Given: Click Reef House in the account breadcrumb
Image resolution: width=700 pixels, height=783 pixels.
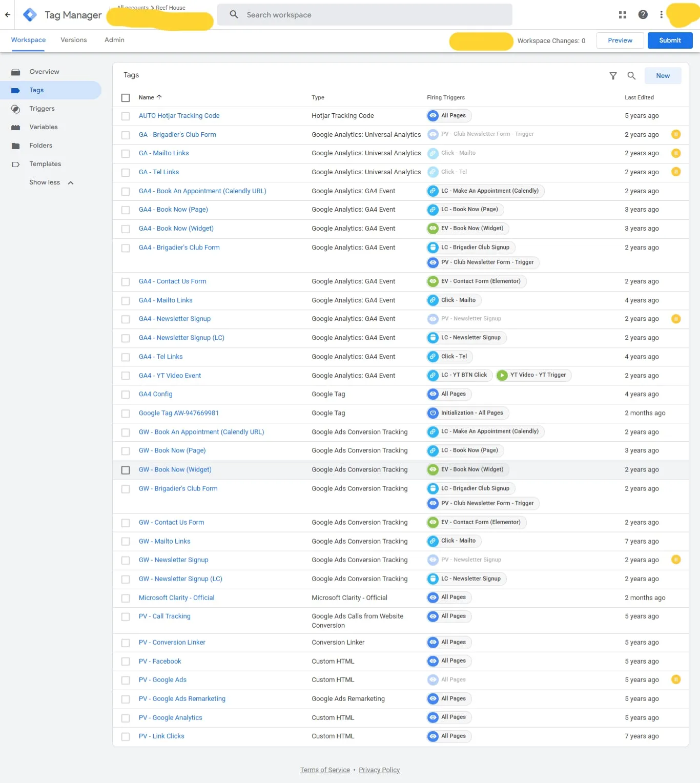Looking at the screenshot, I should click(x=171, y=8).
